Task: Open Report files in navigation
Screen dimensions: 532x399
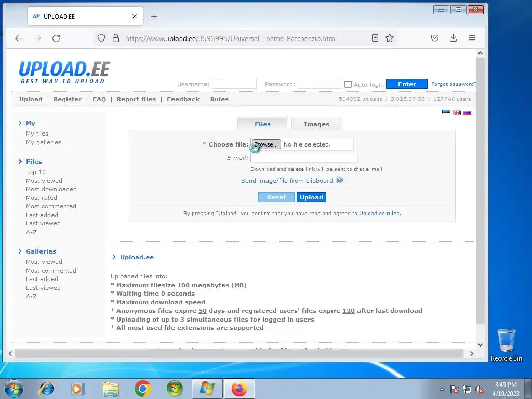Action: (x=137, y=99)
